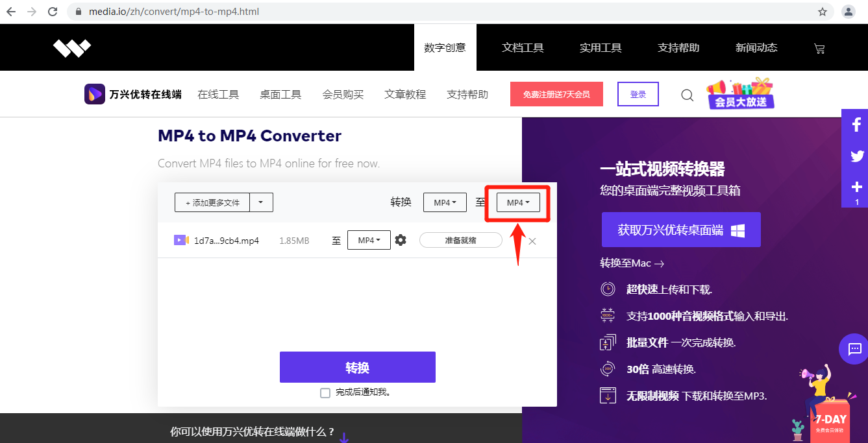868x443 pixels.
Task: Open the 桌面工具 menu
Action: (x=280, y=94)
